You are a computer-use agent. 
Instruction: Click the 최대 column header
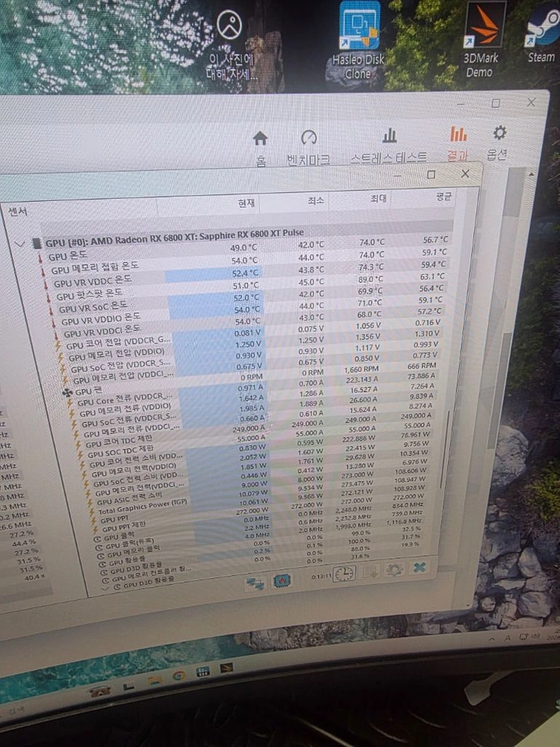pos(379,198)
